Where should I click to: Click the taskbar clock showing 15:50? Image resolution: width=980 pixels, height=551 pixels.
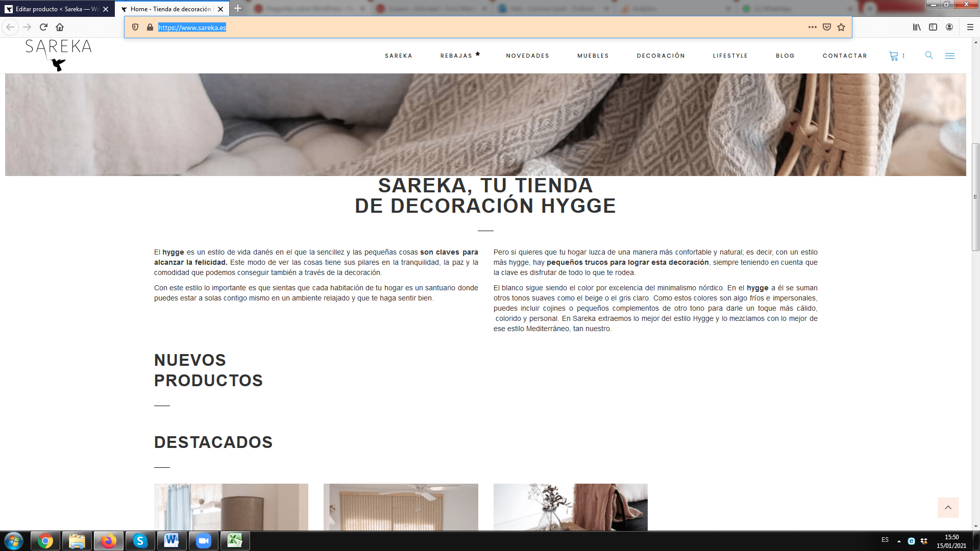point(951,541)
